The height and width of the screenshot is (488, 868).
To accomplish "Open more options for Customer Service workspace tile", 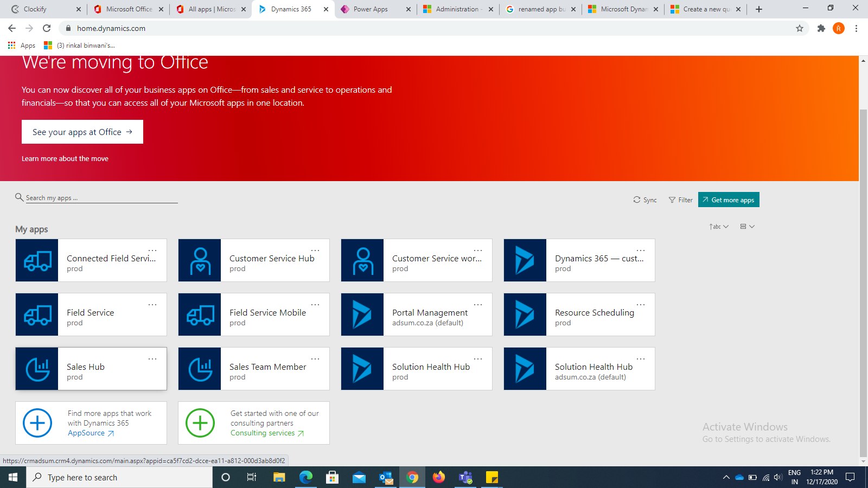I will point(478,251).
